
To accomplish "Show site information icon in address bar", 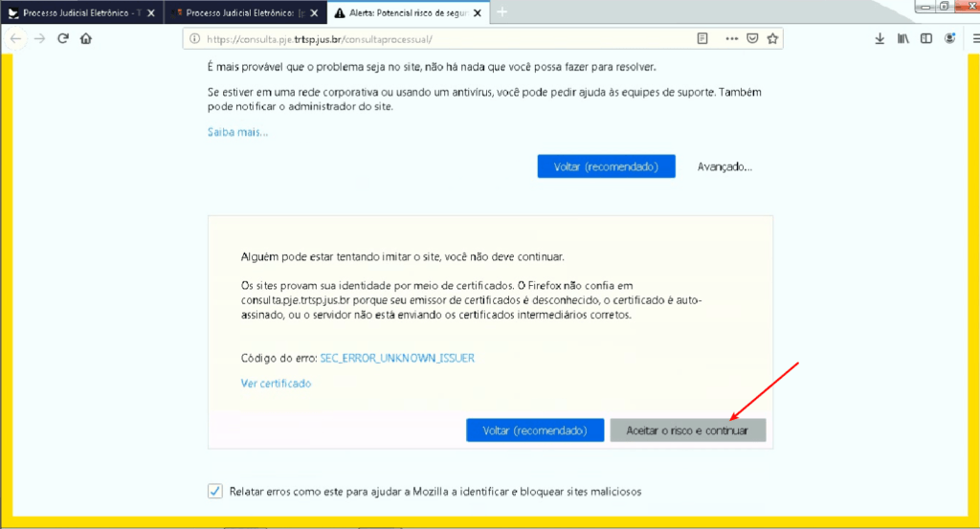I will (195, 38).
